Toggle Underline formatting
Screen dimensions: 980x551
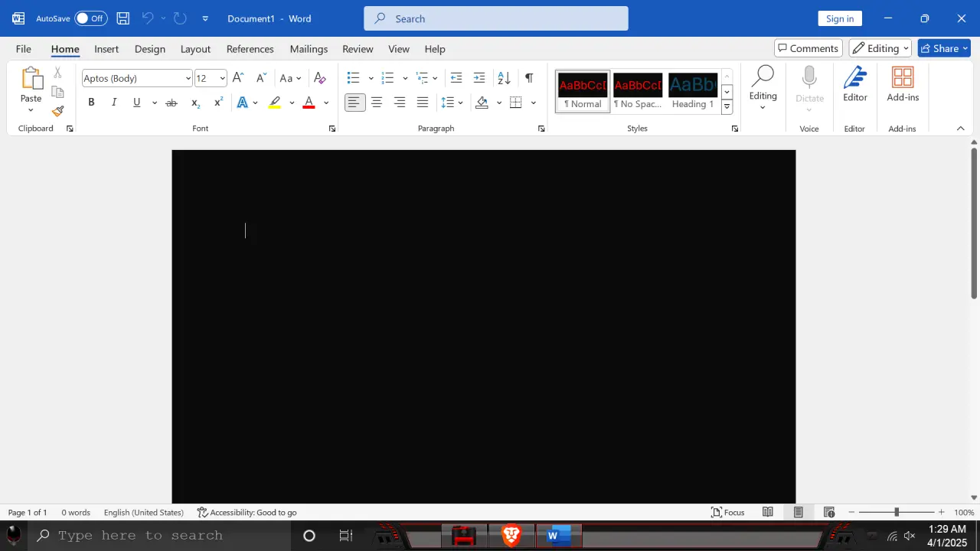tap(137, 103)
